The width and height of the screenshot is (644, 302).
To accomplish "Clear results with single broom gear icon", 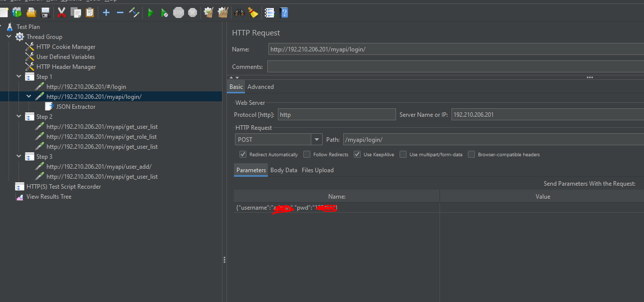I will coord(209,12).
